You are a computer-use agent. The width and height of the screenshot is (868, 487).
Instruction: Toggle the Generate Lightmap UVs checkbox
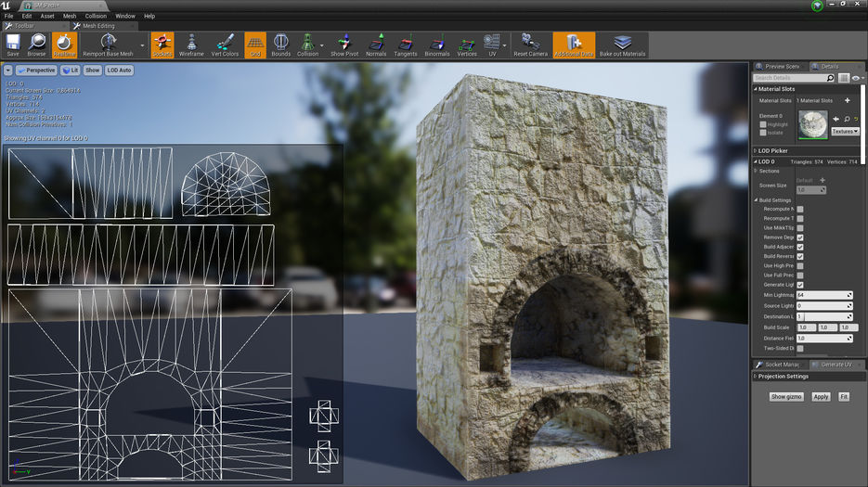(800, 285)
